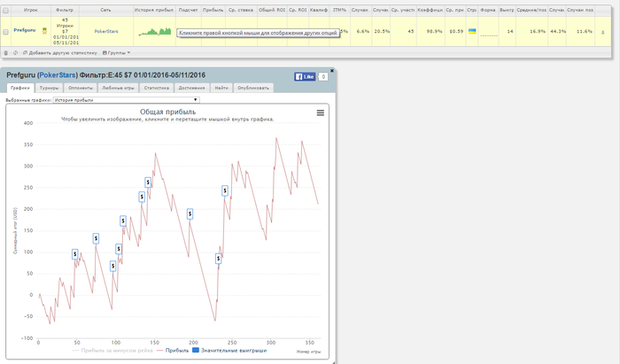Click the 20.5% value cell
The width and height of the screenshot is (620, 364).
click(x=382, y=31)
